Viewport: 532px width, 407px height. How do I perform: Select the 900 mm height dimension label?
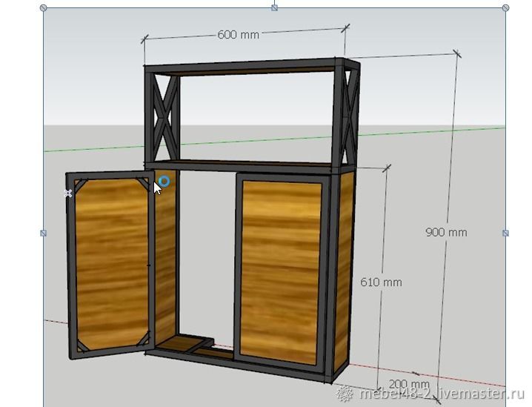coord(446,232)
